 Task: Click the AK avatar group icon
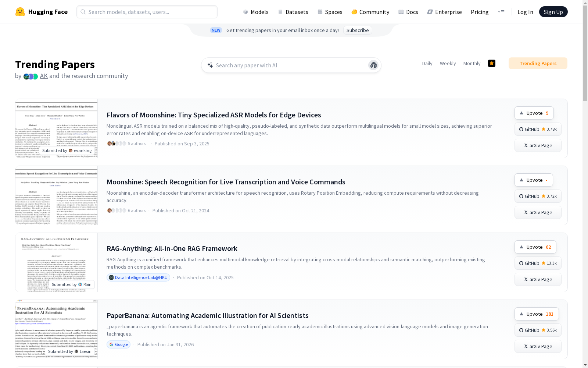[x=31, y=76]
